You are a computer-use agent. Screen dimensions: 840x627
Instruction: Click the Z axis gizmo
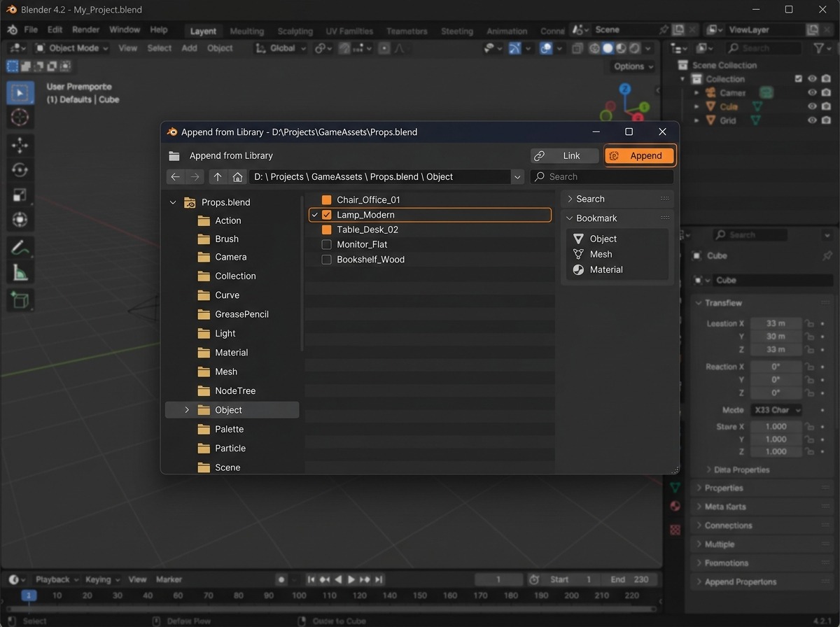pos(625,89)
